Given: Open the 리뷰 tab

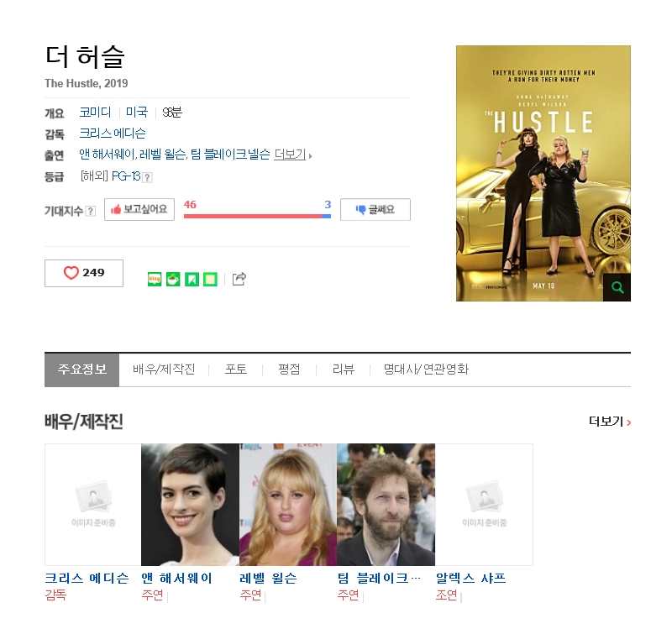Looking at the screenshot, I should coord(344,370).
